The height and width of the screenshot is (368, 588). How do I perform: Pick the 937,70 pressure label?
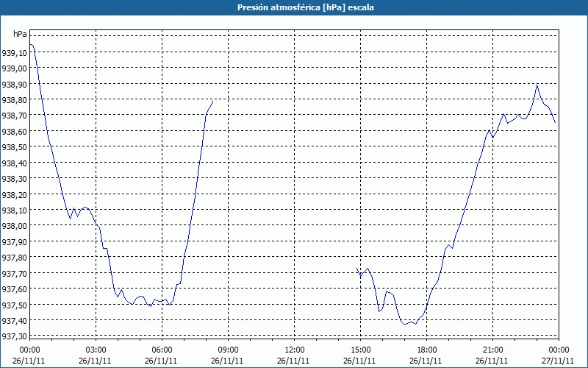[14, 273]
